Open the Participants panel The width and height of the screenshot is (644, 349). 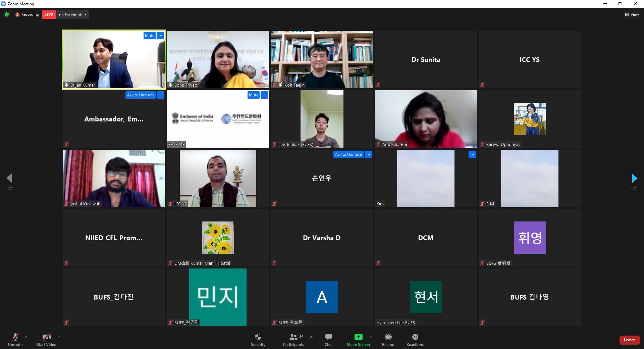[293, 340]
